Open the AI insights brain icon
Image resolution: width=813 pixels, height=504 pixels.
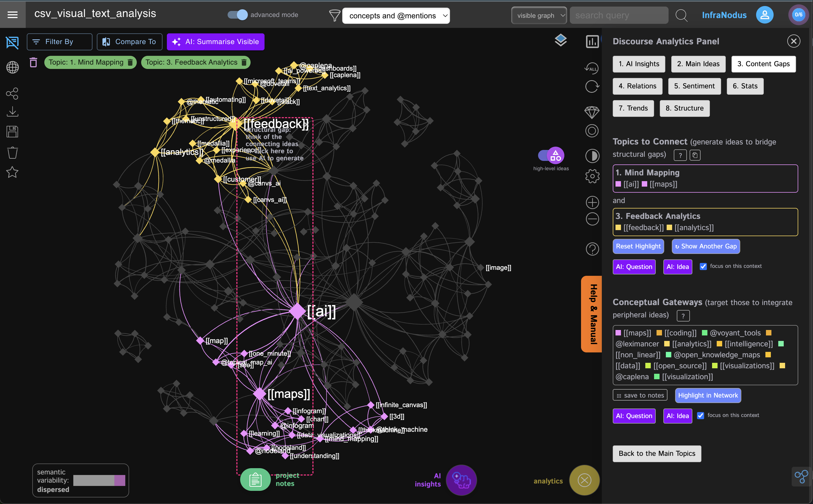(461, 480)
